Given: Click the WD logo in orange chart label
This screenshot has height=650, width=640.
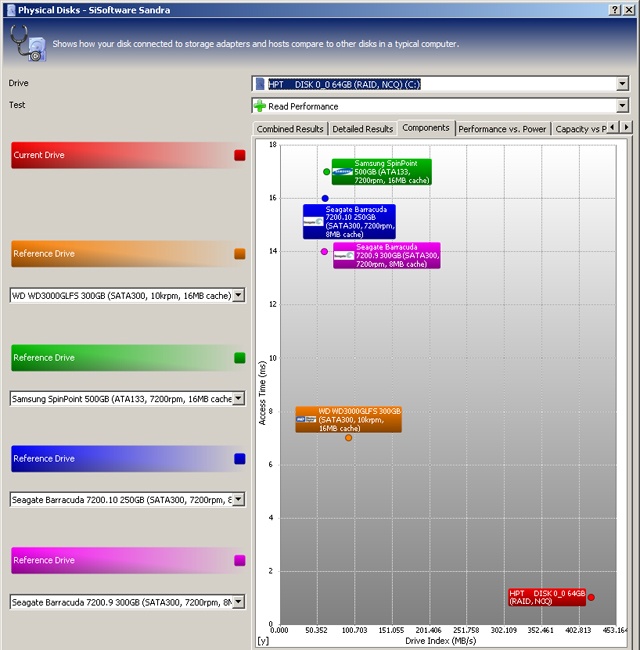Looking at the screenshot, I should point(306,420).
